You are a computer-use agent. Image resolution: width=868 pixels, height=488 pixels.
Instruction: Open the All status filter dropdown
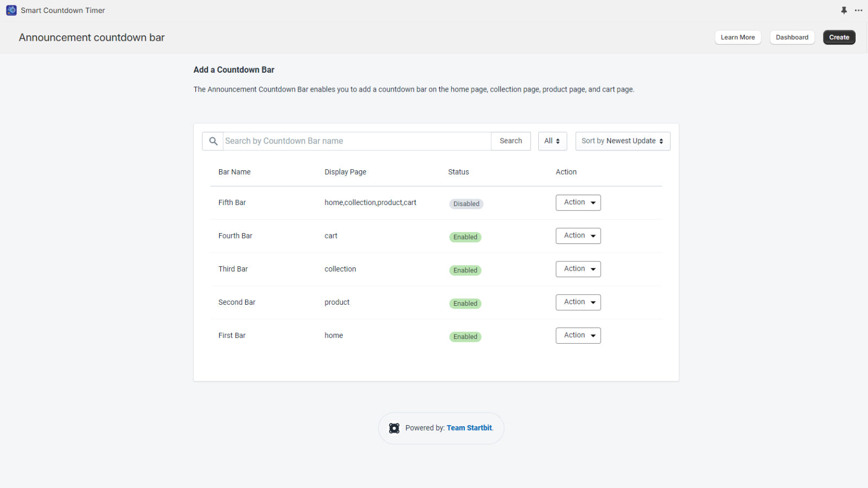552,141
